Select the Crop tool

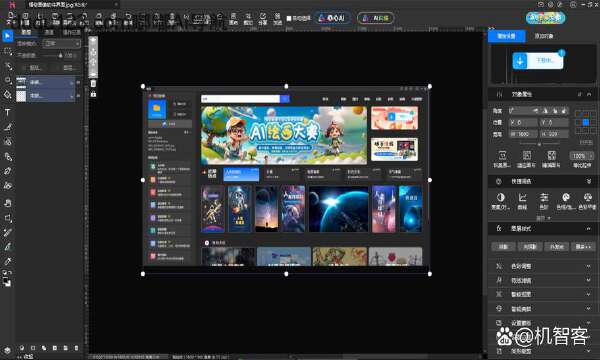pyautogui.click(x=7, y=218)
